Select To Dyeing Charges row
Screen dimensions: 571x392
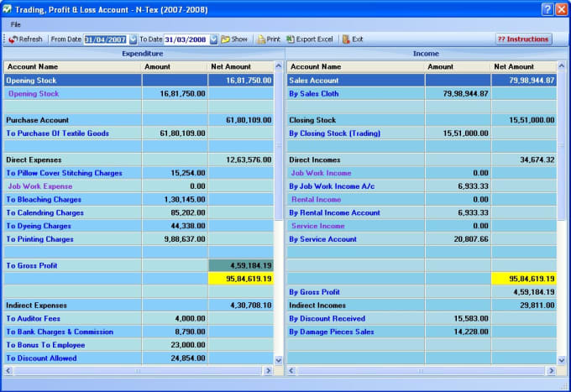pos(139,226)
